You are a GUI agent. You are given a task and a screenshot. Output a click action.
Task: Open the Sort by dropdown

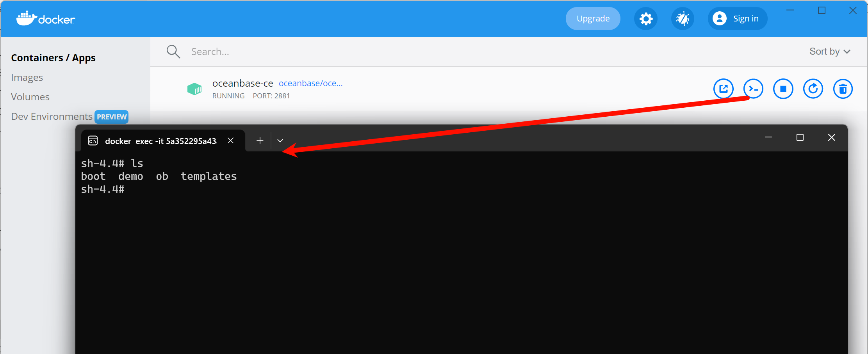coord(830,52)
